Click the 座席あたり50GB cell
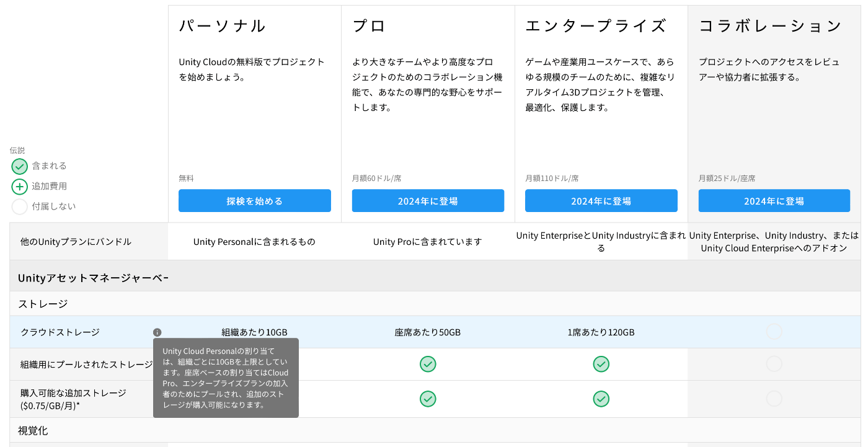The image size is (868, 447). pyautogui.click(x=428, y=332)
